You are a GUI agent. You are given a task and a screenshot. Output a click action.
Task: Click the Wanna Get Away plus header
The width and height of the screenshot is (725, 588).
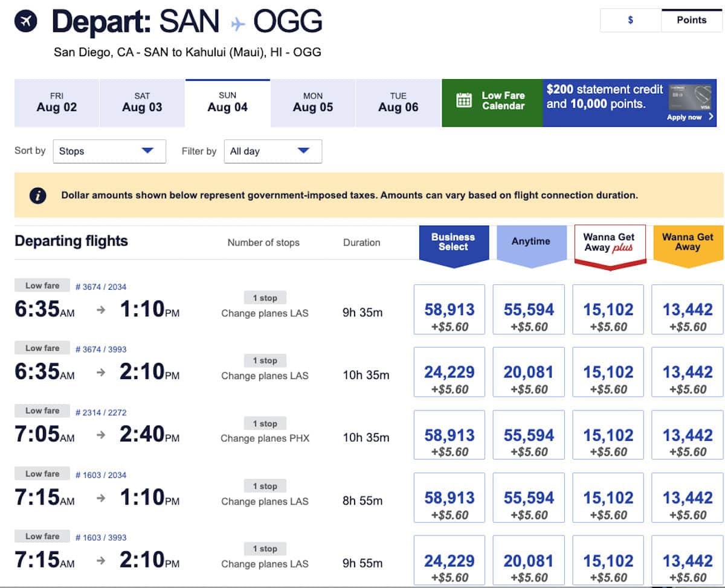pyautogui.click(x=610, y=246)
